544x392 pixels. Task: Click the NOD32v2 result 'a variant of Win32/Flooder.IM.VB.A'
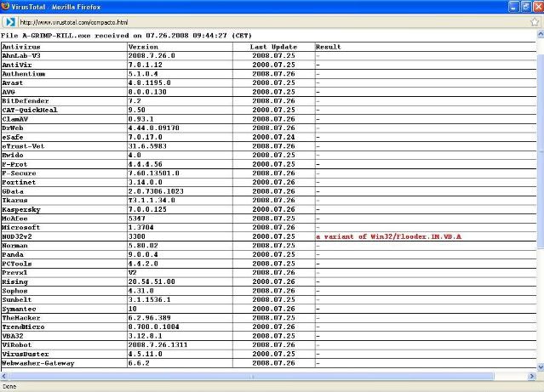click(388, 236)
